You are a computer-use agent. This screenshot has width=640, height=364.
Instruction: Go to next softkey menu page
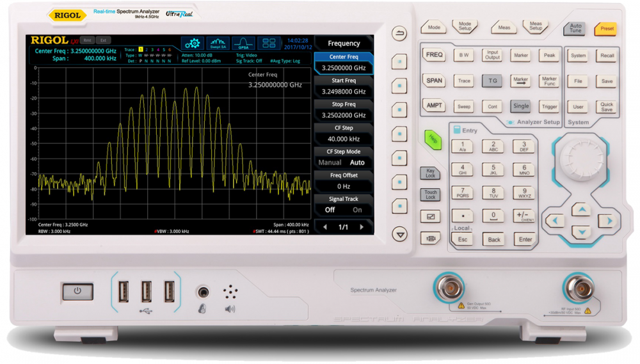pyautogui.click(x=362, y=227)
